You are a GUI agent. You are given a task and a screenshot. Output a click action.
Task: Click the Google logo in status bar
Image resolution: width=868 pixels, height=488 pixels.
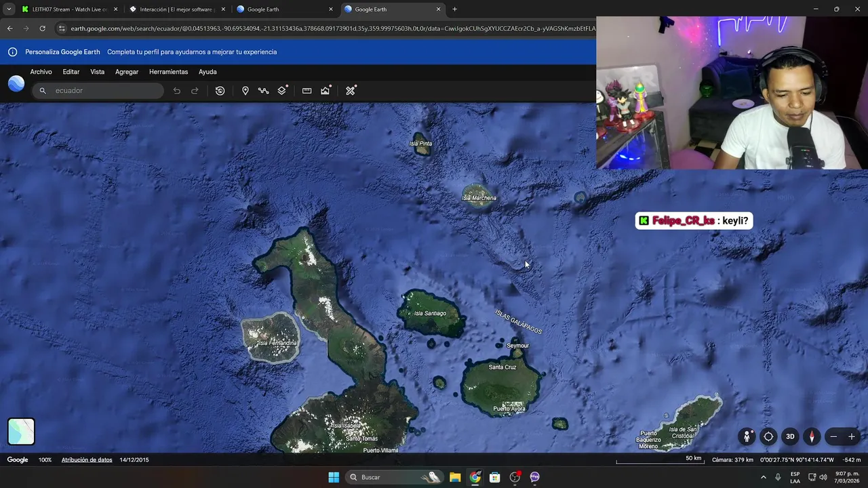(18, 460)
